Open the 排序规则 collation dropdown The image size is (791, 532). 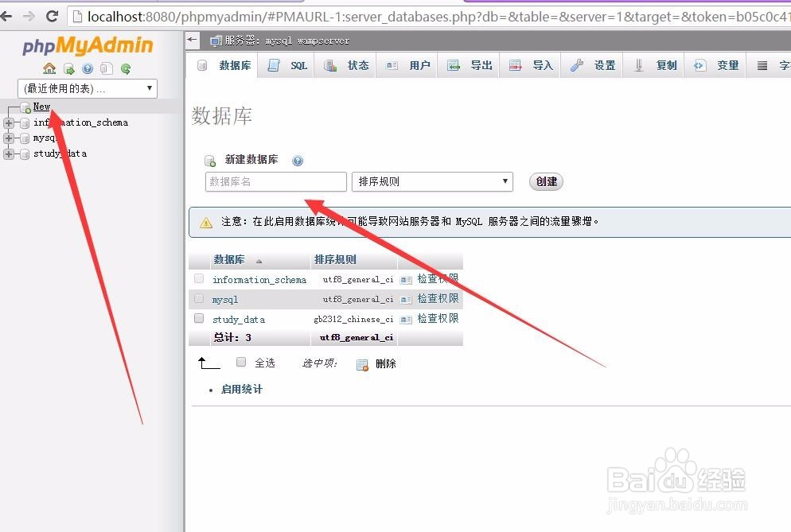(432, 181)
